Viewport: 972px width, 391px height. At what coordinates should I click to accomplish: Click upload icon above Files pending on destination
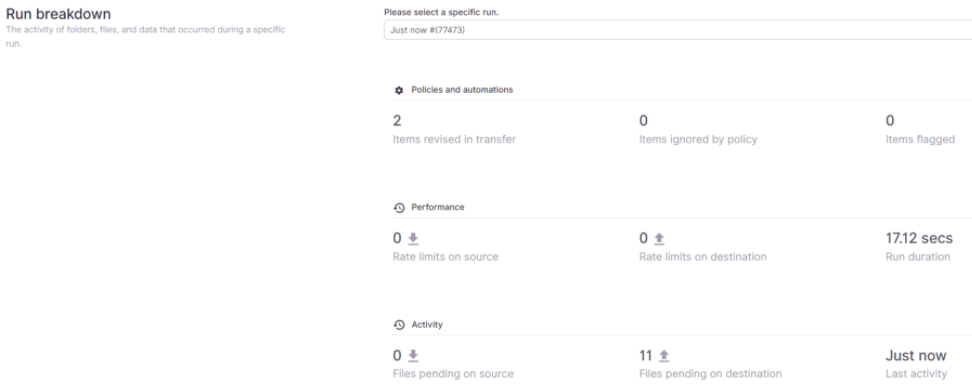click(664, 356)
